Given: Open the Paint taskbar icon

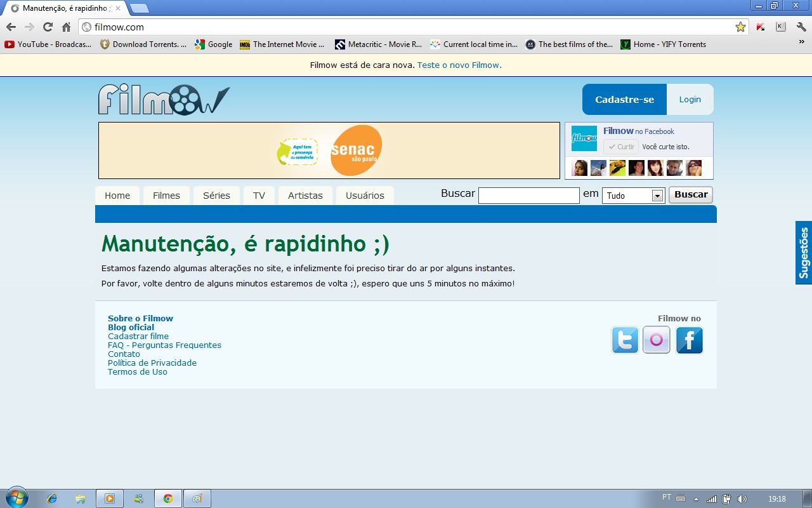Looking at the screenshot, I should click(197, 498).
